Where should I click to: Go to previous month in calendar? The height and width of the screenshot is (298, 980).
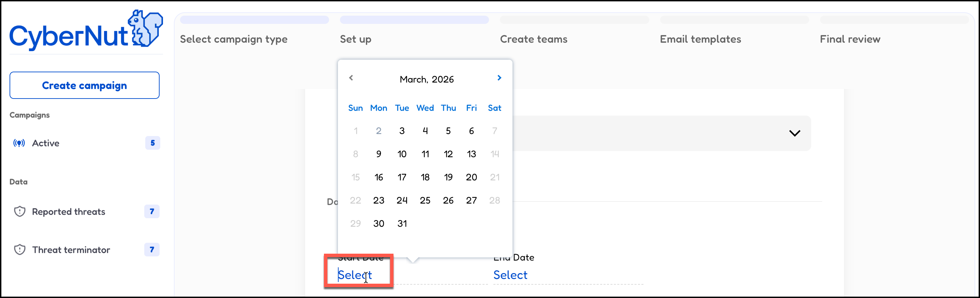pos(351,78)
